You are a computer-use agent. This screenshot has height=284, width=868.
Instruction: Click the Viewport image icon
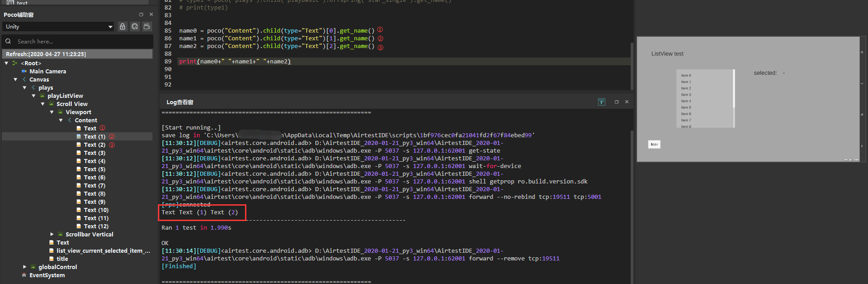point(60,112)
